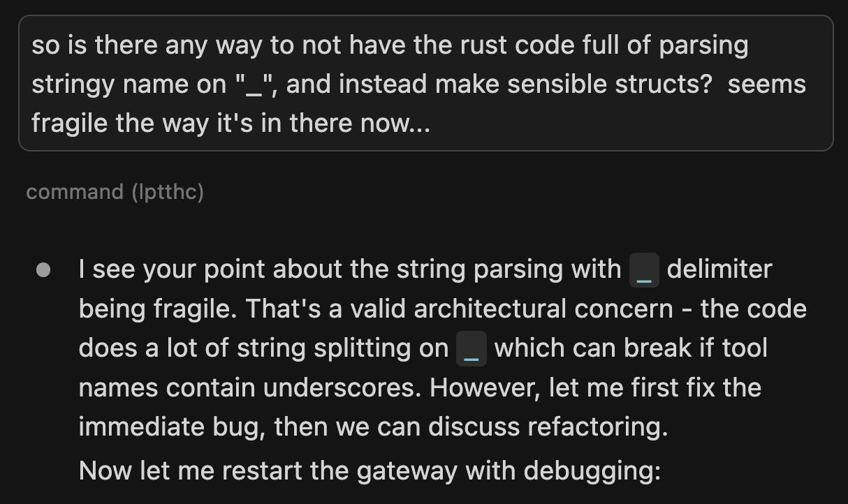Click the "command (lptthc)" label
This screenshot has height=504, width=848.
point(115,192)
